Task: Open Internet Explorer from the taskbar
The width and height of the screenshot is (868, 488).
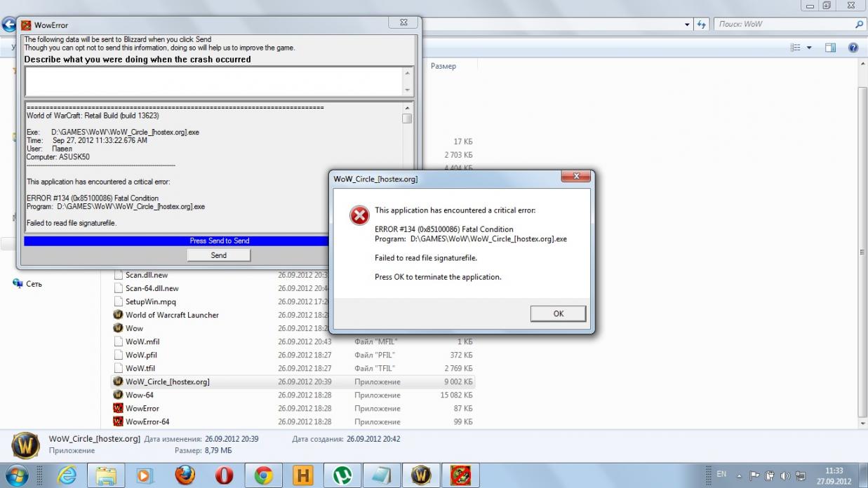Action: pyautogui.click(x=67, y=475)
